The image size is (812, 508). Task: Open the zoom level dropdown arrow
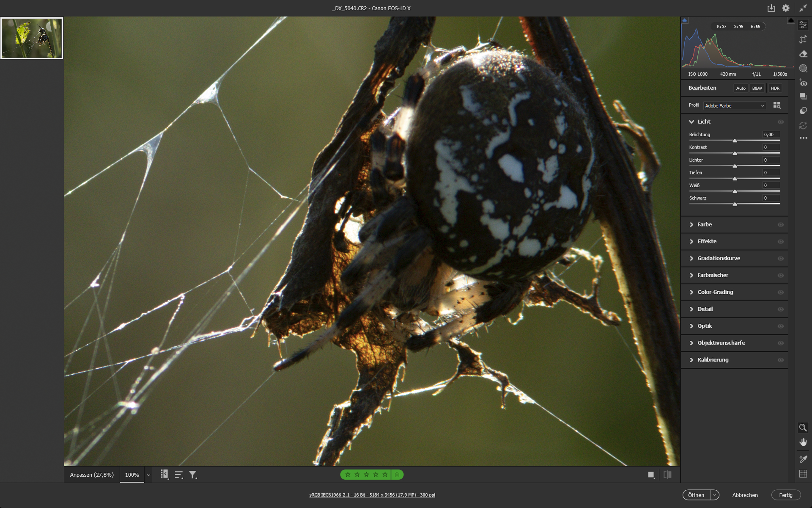point(148,475)
